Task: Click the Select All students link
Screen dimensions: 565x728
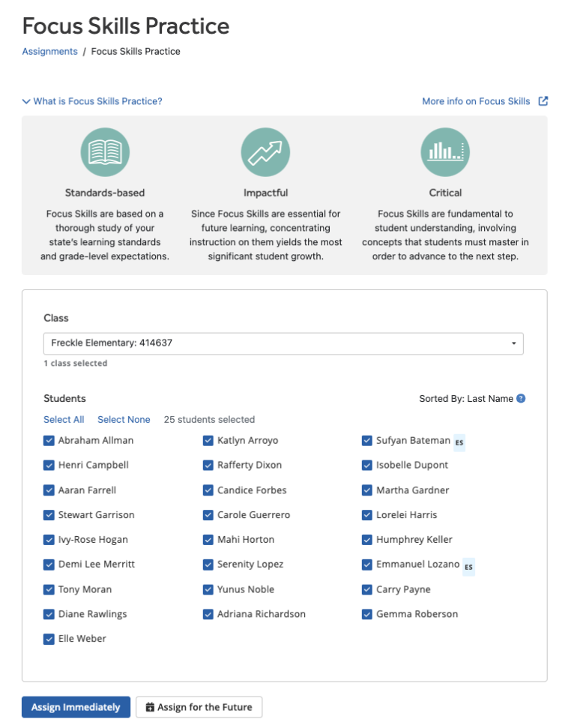Action: (x=64, y=420)
